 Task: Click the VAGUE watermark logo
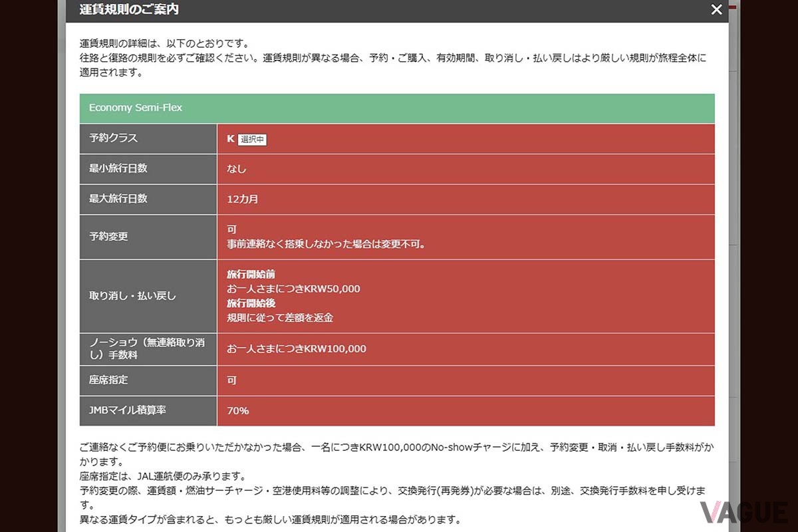click(x=744, y=512)
